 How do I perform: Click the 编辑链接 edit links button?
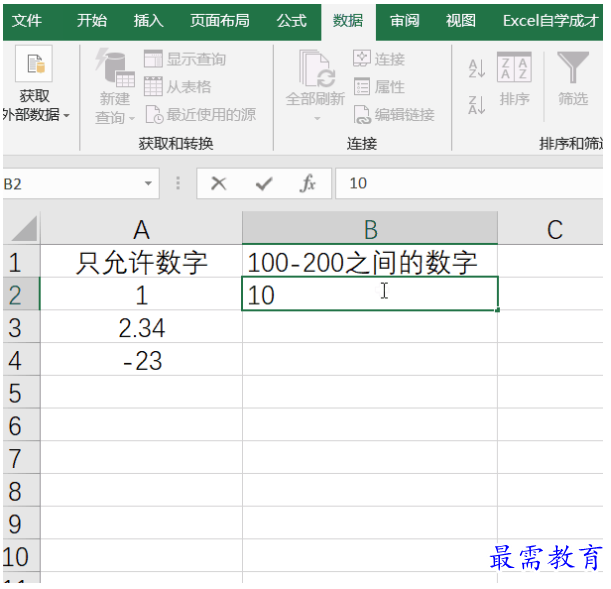pos(394,115)
